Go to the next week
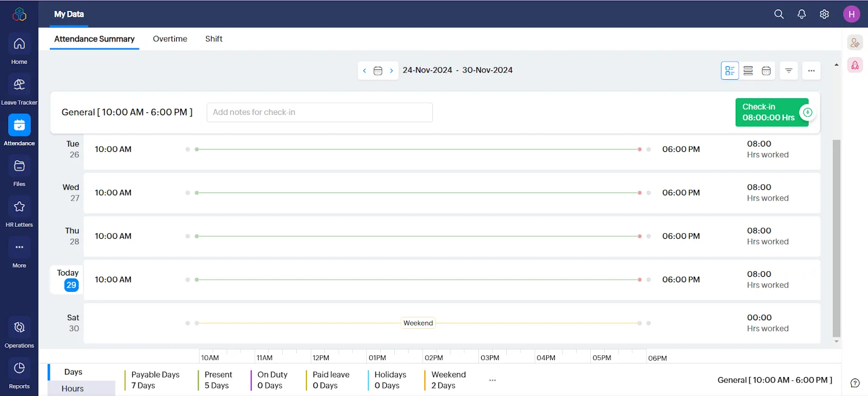The image size is (868, 396). (392, 71)
